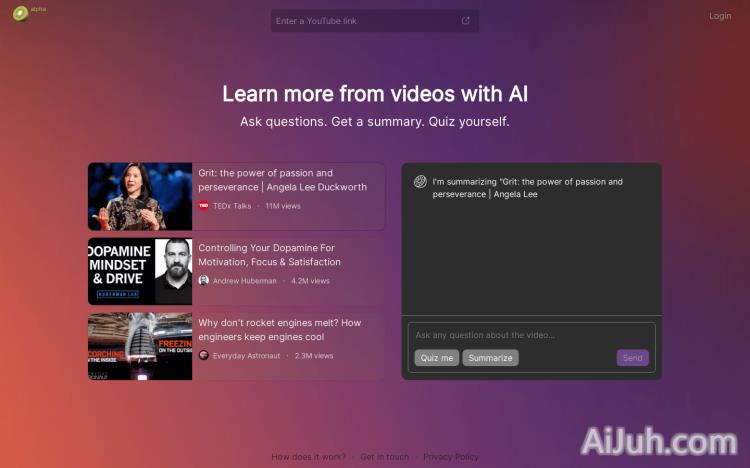This screenshot has height=468, width=750.
Task: Click the external link icon in URL bar
Action: (465, 21)
